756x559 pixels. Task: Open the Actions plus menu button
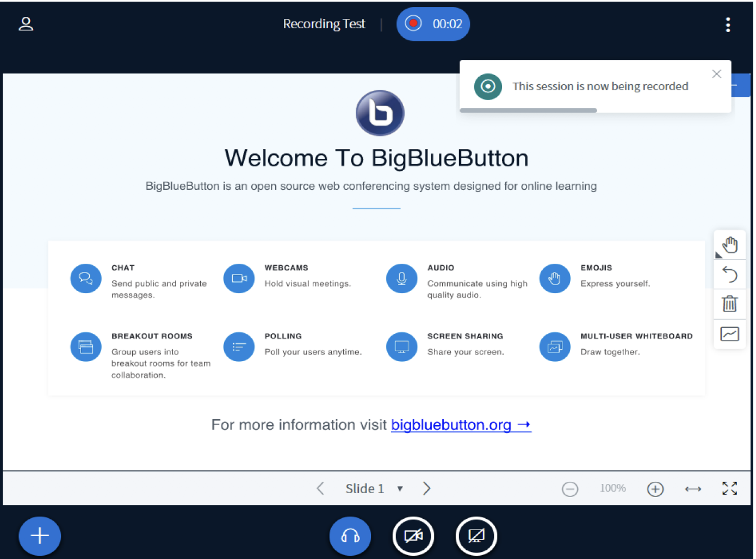pyautogui.click(x=40, y=536)
